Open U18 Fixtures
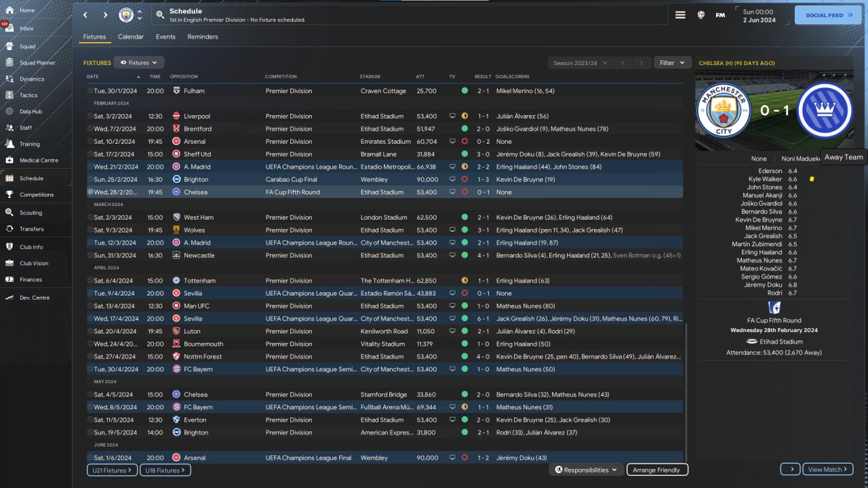This screenshot has width=868, height=488. point(165,470)
